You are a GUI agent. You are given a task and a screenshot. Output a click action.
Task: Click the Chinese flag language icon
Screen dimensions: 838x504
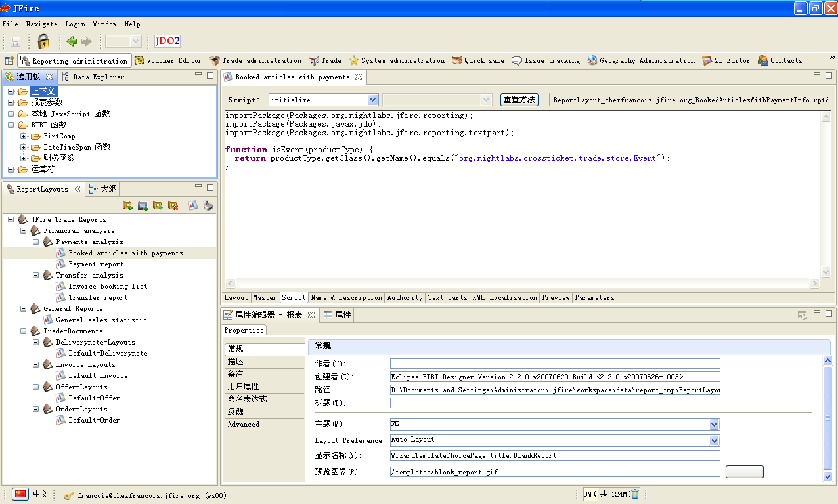(20, 494)
